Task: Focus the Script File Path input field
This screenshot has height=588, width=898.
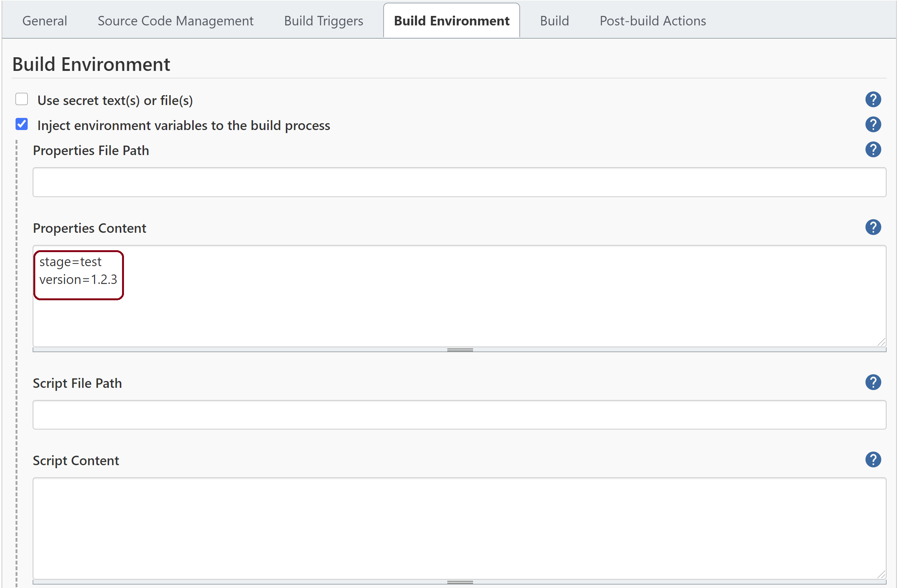Action: pyautogui.click(x=459, y=415)
